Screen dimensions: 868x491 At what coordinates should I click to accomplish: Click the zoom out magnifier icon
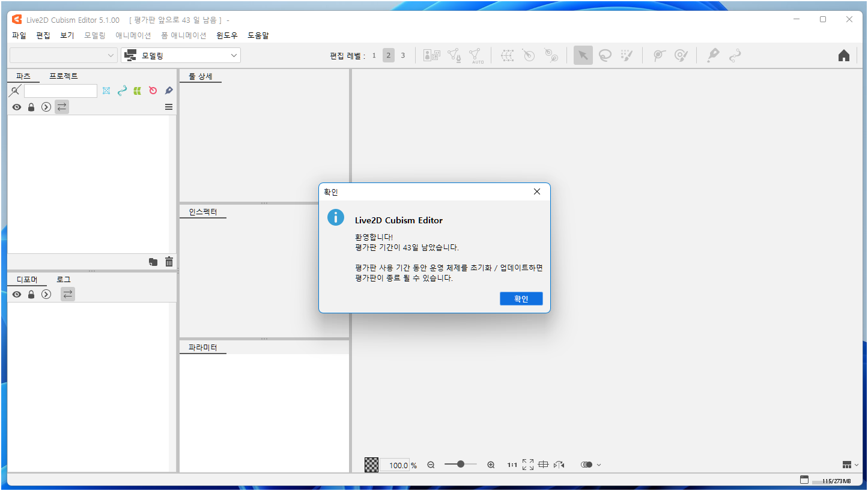click(x=431, y=465)
